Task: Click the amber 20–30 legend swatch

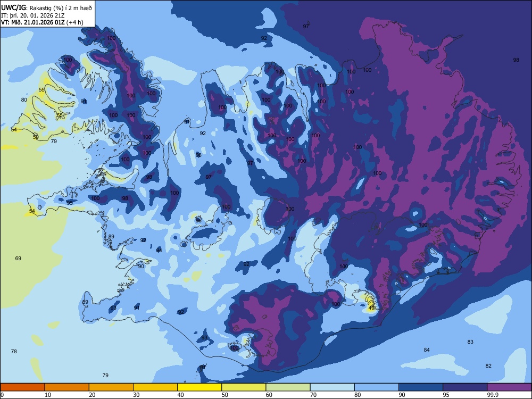Action: [111, 387]
